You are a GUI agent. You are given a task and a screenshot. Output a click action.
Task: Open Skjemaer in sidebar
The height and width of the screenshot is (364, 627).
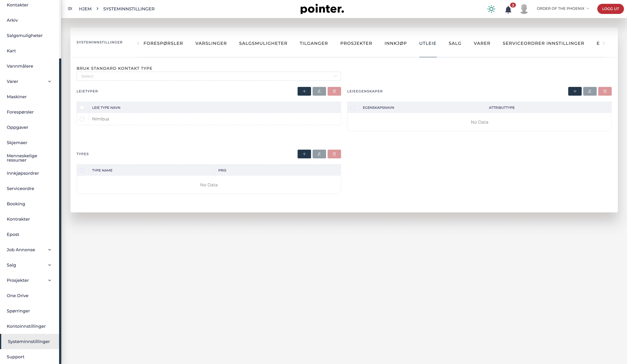pos(17,143)
